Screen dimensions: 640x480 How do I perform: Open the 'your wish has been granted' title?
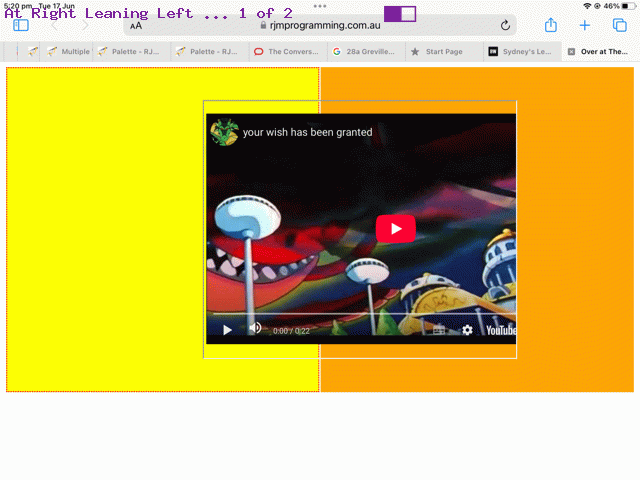tap(307, 132)
